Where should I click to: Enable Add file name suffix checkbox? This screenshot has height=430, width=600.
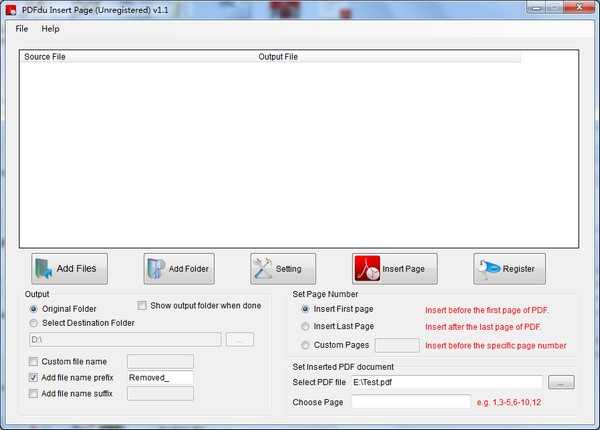(35, 393)
